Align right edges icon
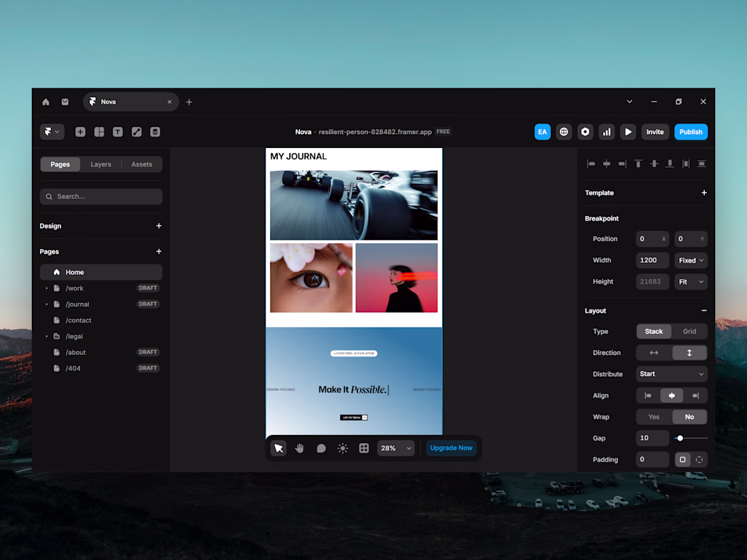 622,164
